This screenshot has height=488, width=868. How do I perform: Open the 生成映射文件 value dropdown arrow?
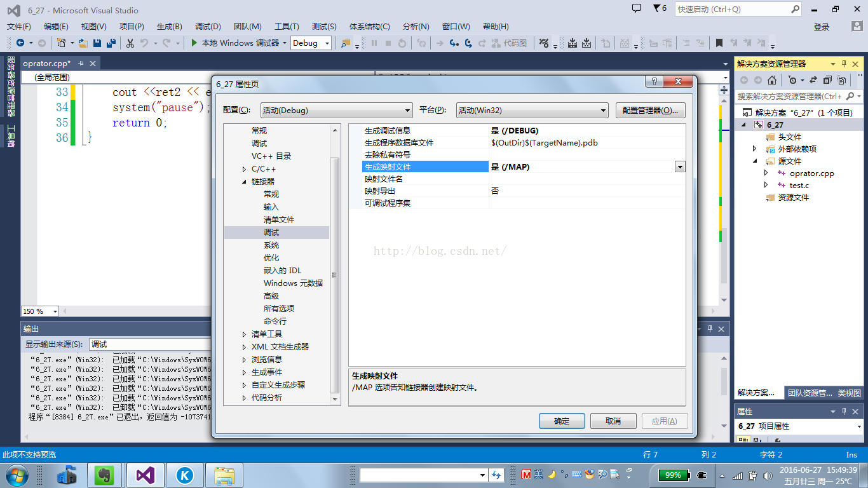tap(680, 166)
